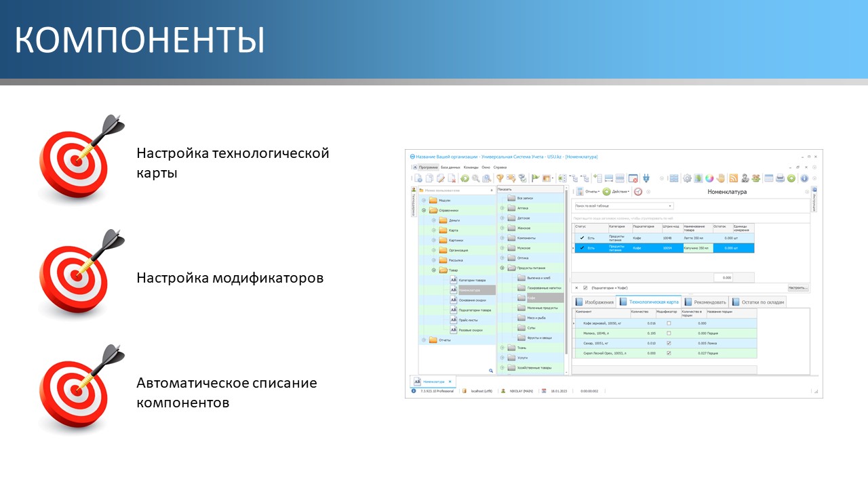
Task: Open the settings gear toolbar icon
Action: [x=687, y=178]
